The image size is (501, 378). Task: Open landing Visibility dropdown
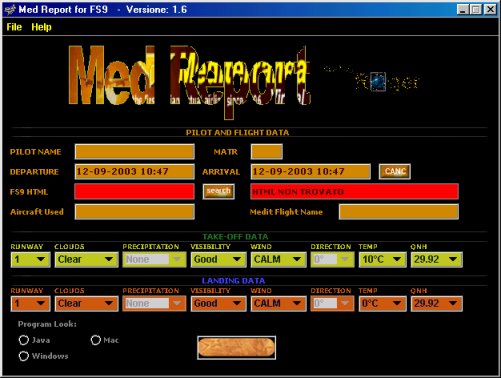coord(218,304)
